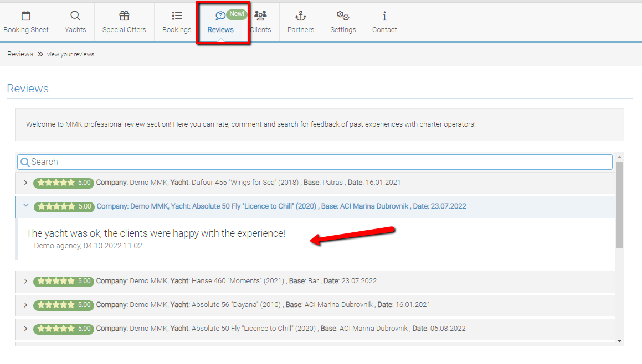Click the Dufour 455 review title text
This screenshot has height=364, width=642.
(248, 183)
